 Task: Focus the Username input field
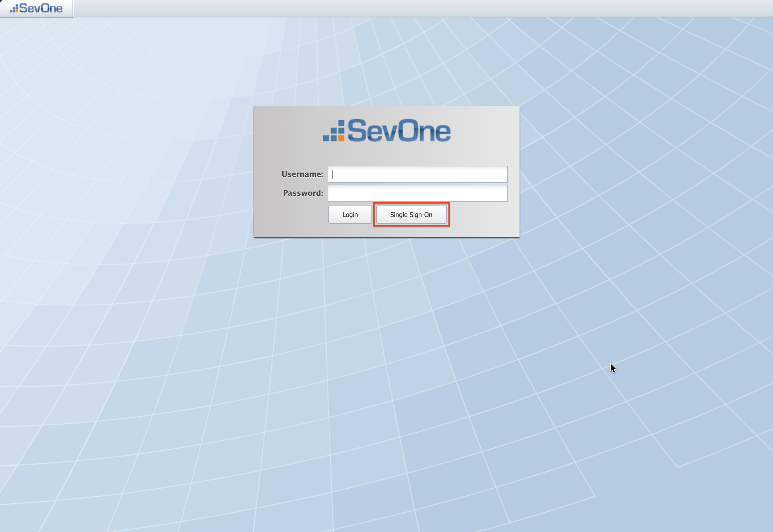tap(417, 174)
